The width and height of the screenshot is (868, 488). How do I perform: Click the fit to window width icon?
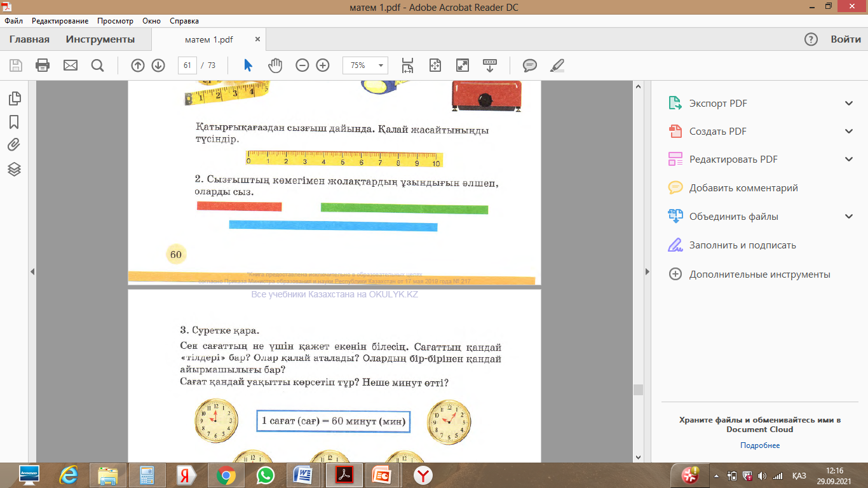pyautogui.click(x=435, y=65)
